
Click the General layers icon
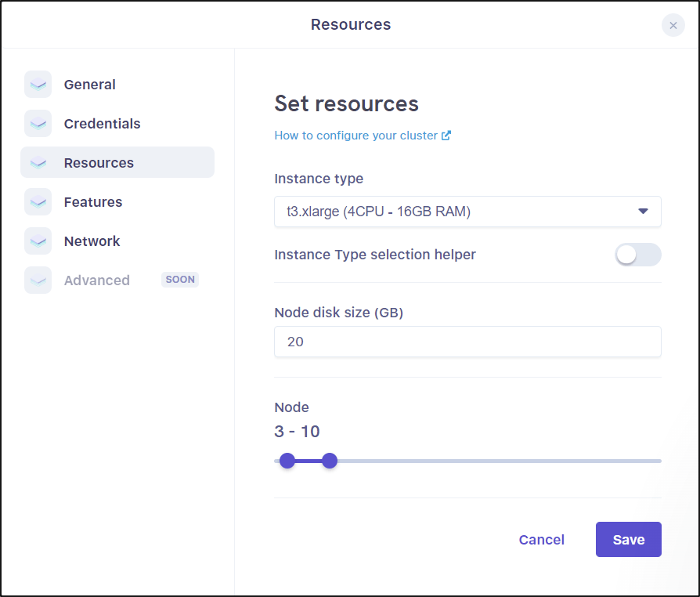(x=38, y=84)
